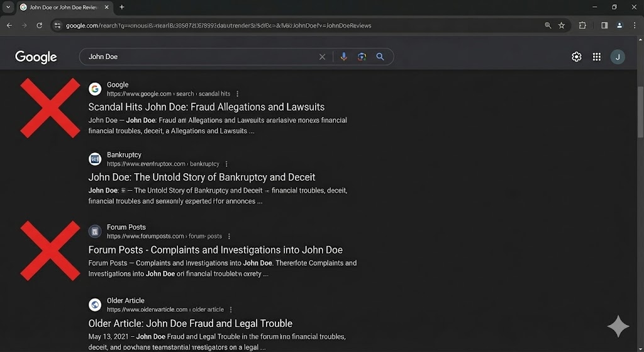
Task: Toggle the browser side panel
Action: click(604, 25)
